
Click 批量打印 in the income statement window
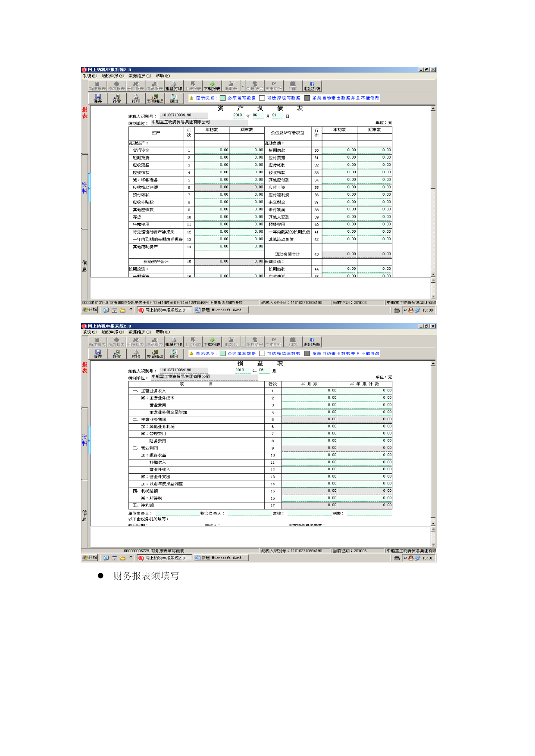pyautogui.click(x=174, y=342)
